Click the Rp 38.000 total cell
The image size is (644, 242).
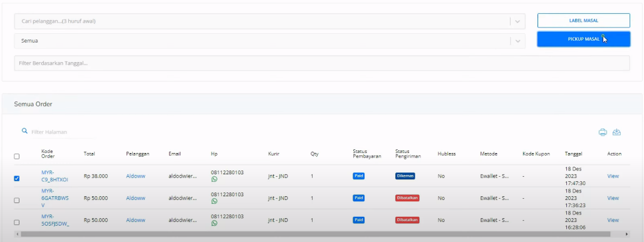click(96, 176)
